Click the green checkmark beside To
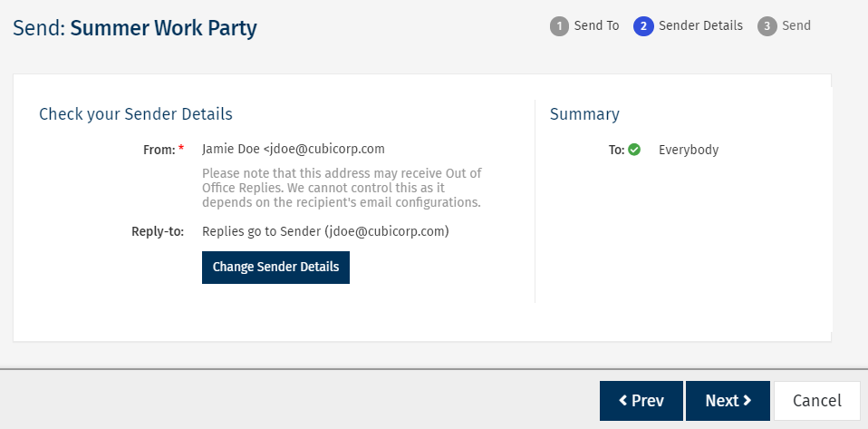The image size is (868, 429). [634, 150]
